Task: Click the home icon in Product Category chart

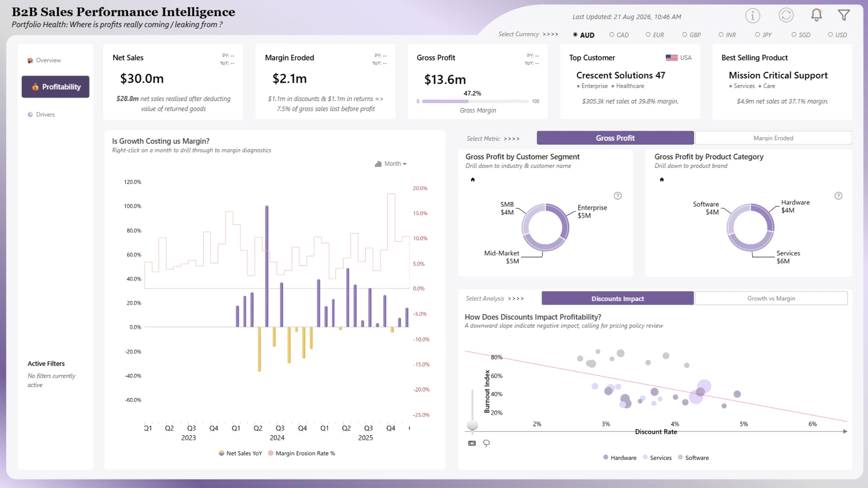Action: [662, 180]
